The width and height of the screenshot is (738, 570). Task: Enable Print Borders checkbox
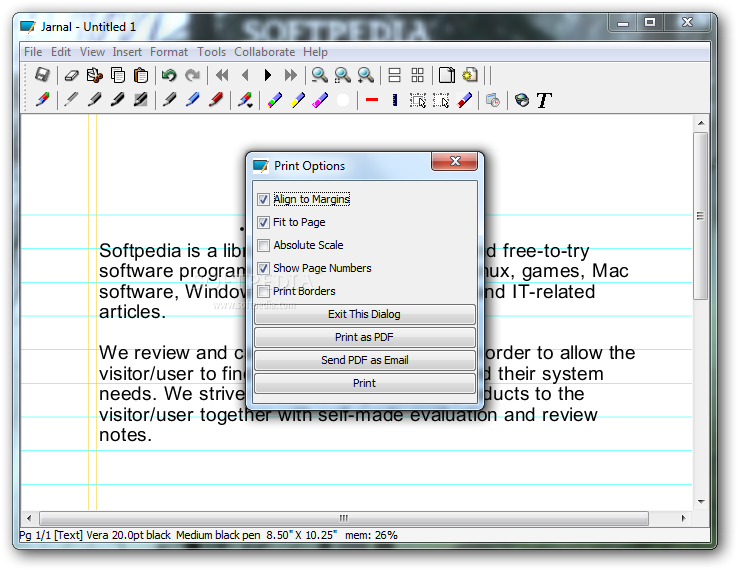[x=264, y=291]
